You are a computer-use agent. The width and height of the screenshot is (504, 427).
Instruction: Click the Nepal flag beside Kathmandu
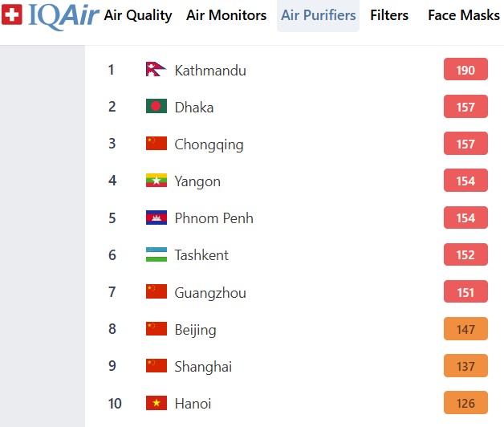click(155, 70)
